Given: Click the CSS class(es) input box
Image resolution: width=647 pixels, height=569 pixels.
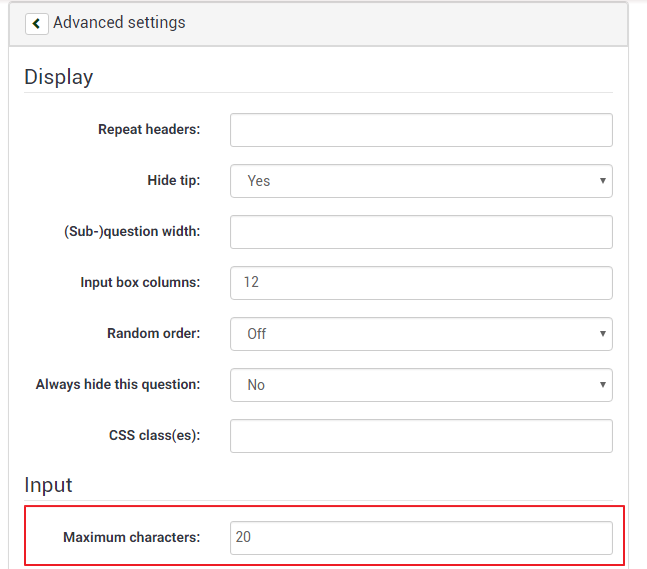Looking at the screenshot, I should pos(420,436).
